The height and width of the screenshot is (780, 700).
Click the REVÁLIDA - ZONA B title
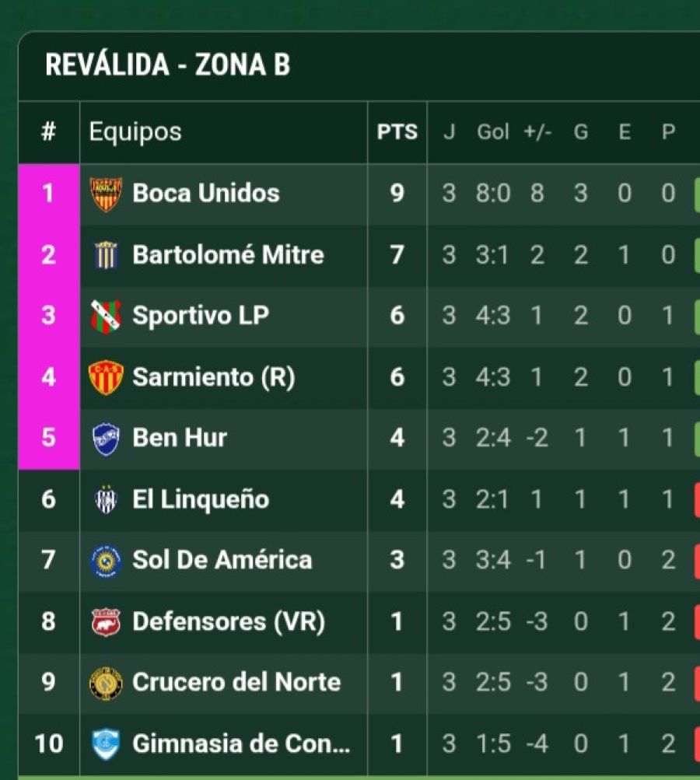tap(168, 65)
